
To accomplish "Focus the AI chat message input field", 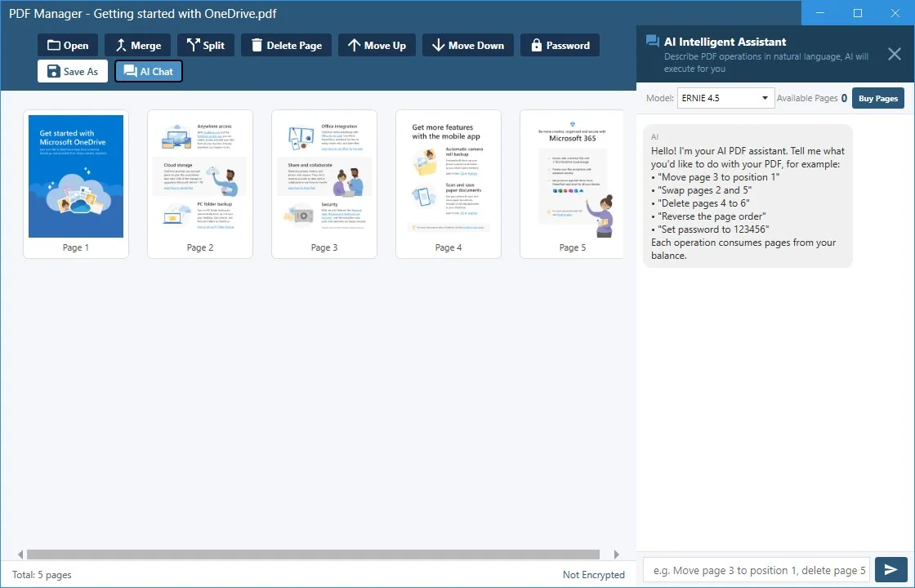I will tap(757, 570).
